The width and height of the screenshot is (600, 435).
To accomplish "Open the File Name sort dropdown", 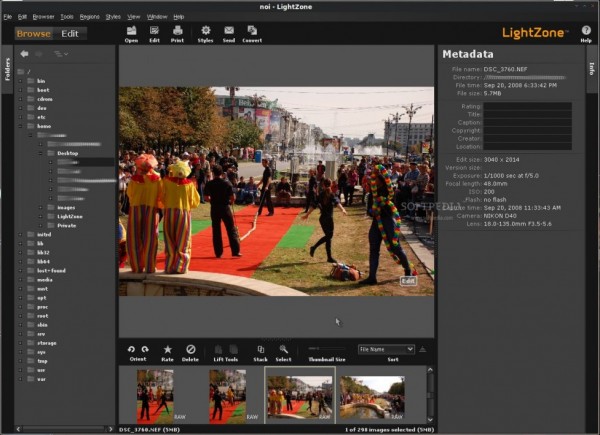I will [x=386, y=349].
